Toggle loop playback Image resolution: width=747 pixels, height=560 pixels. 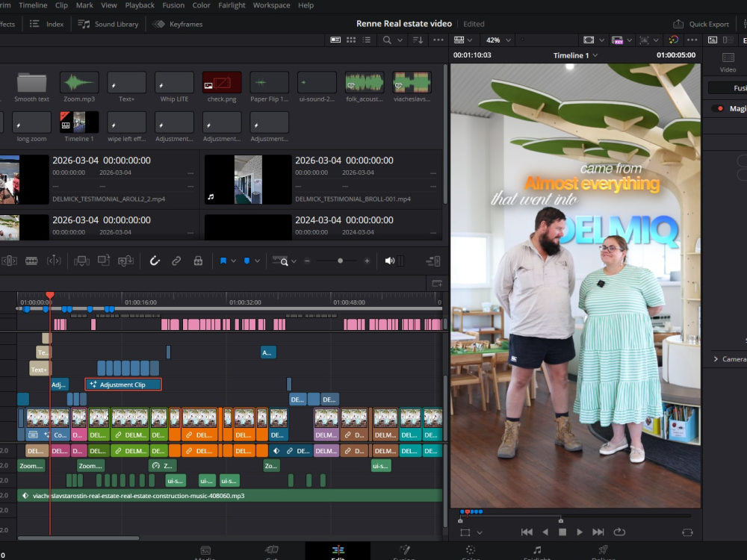(619, 532)
